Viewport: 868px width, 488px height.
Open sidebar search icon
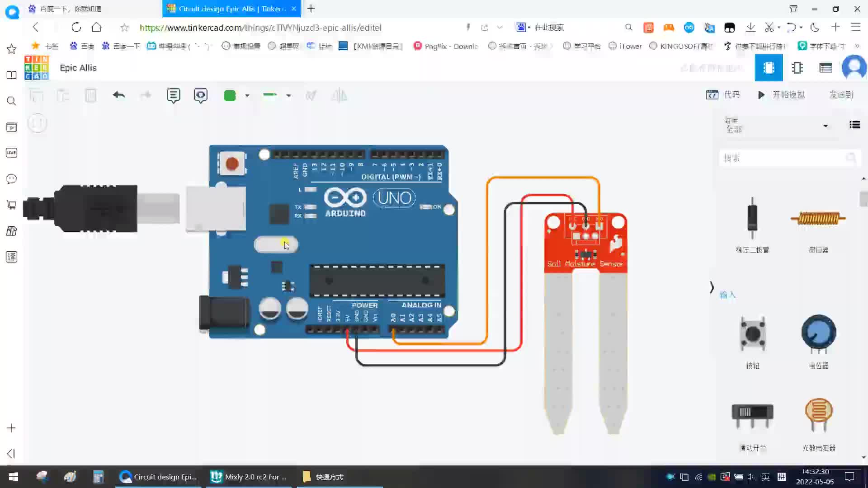[x=12, y=101]
